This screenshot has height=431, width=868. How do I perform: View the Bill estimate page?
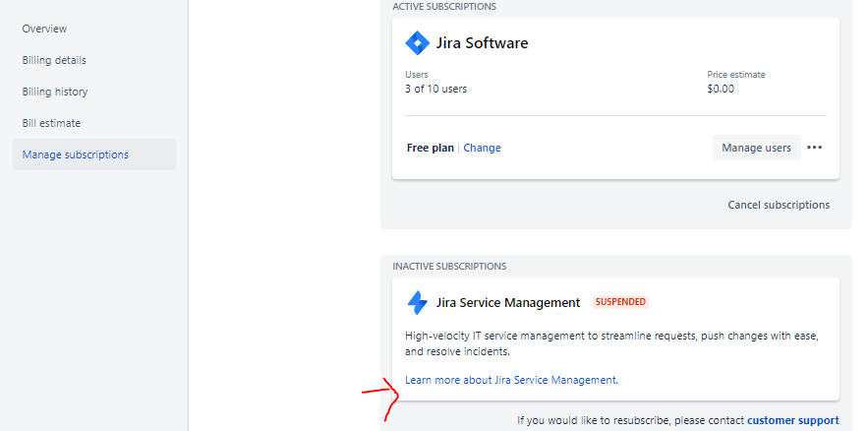click(x=51, y=123)
